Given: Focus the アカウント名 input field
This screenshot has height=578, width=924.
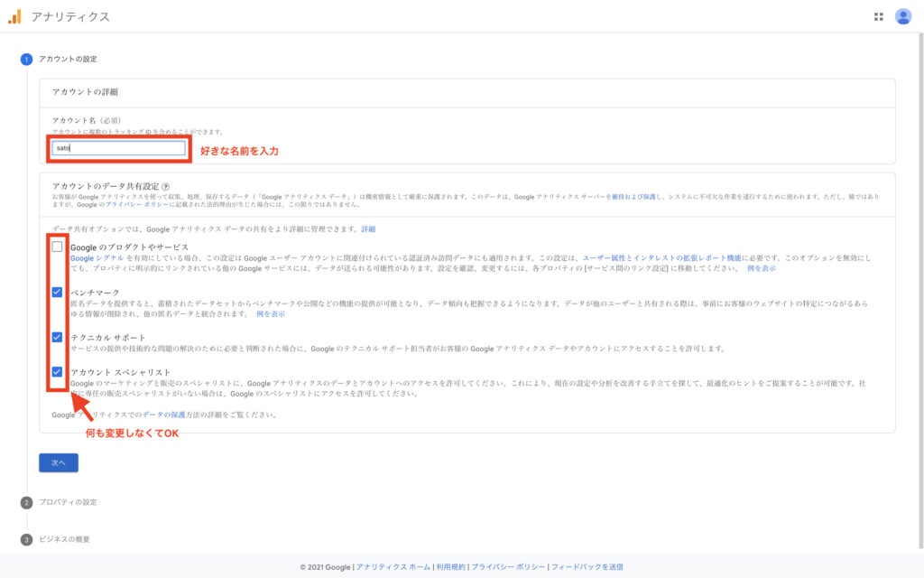Looking at the screenshot, I should (118, 148).
